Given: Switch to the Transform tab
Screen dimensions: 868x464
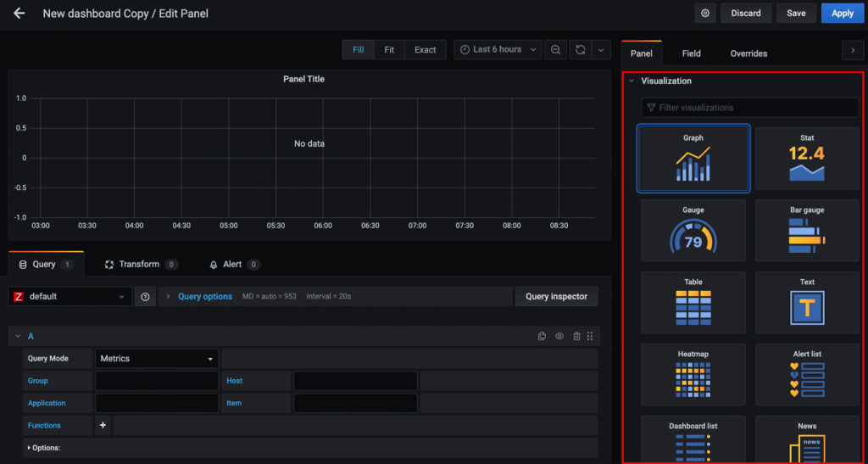Looking at the screenshot, I should [x=139, y=265].
